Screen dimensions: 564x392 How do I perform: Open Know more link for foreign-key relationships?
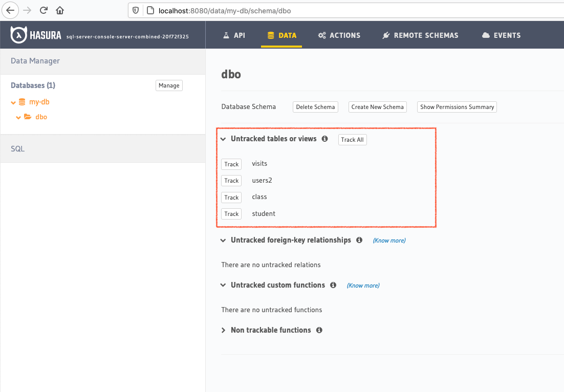click(389, 241)
